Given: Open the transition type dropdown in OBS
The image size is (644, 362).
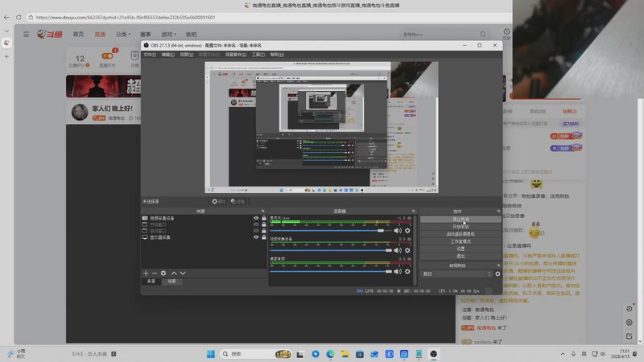Looking at the screenshot, I should (456, 274).
